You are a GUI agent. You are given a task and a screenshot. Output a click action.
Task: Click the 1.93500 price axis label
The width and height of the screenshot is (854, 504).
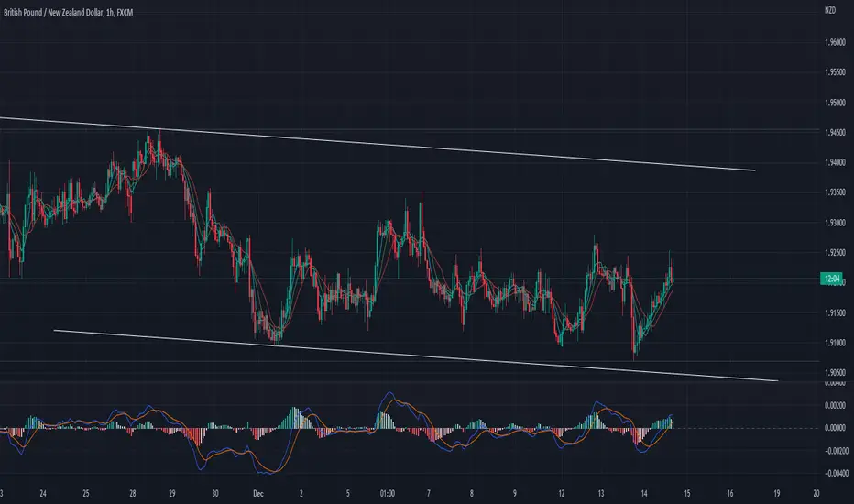[x=835, y=192]
